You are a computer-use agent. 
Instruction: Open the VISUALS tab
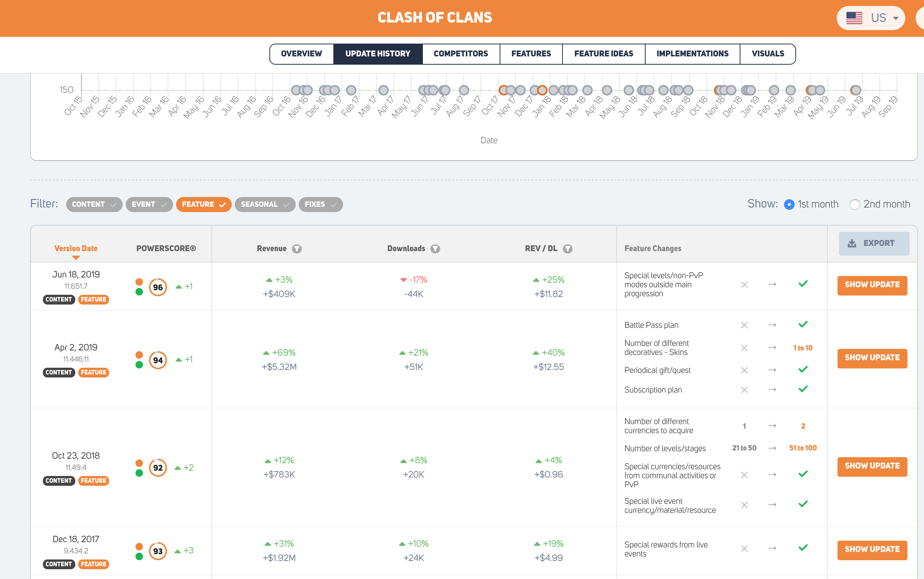(768, 54)
